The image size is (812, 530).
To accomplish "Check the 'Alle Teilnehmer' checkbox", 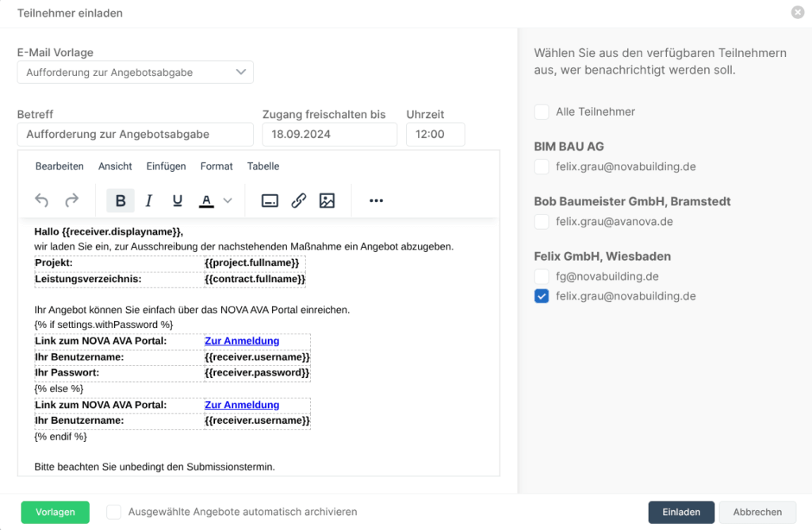I will (x=542, y=112).
